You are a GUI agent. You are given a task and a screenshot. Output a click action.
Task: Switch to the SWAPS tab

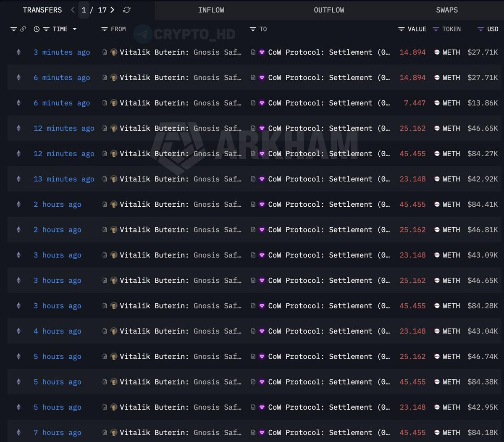click(447, 10)
